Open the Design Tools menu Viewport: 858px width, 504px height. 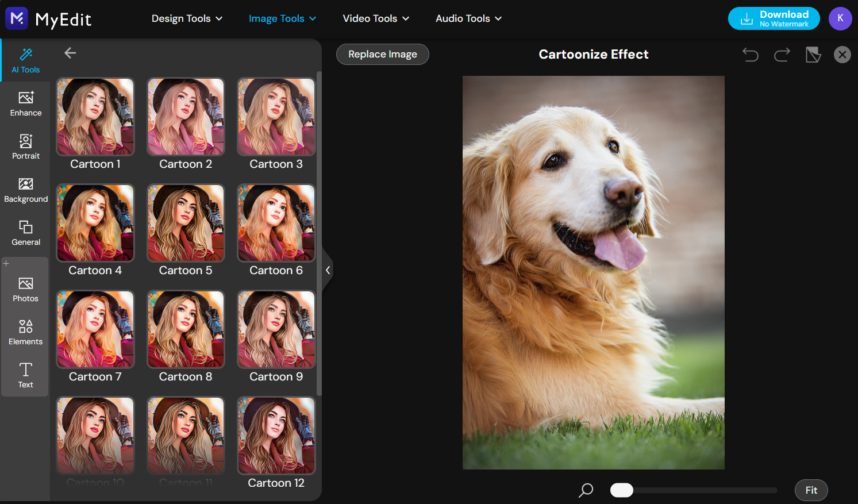pos(187,18)
